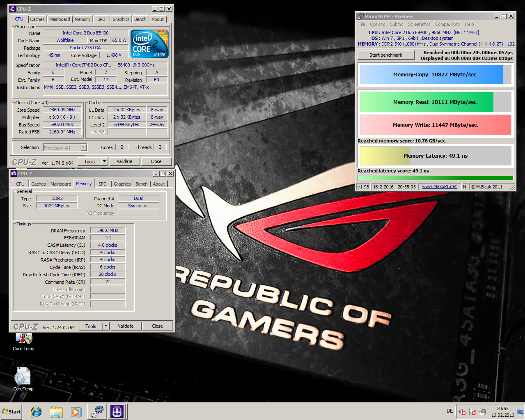
Task: Click Close button in CPU-tab CPU-Z window
Action: [x=156, y=161]
